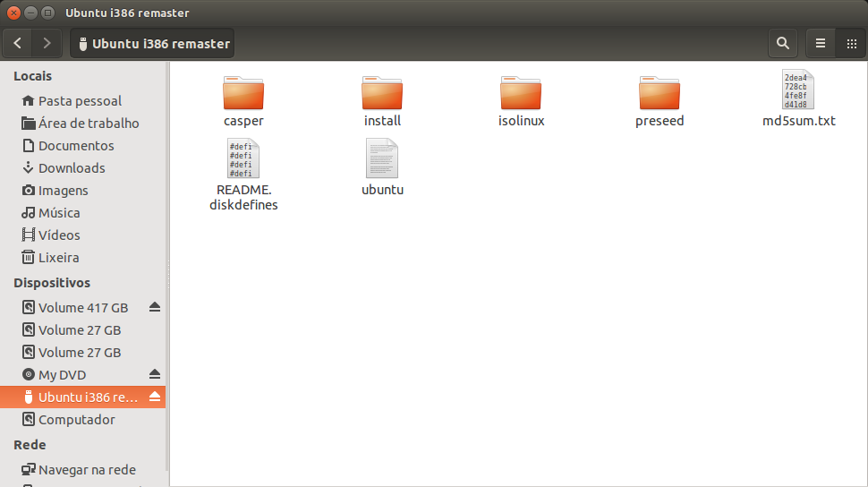Image resolution: width=868 pixels, height=487 pixels.
Task: Click the casper folder name label
Action: pyautogui.click(x=243, y=121)
